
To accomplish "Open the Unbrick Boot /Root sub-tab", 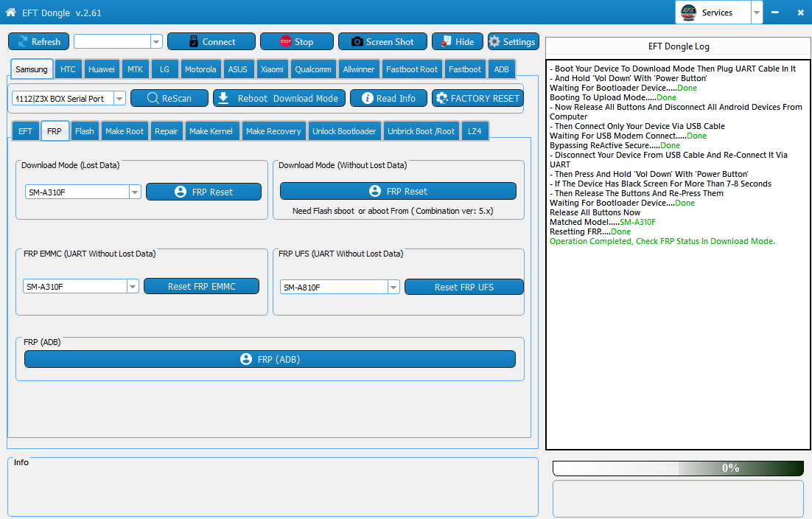I will coord(421,131).
